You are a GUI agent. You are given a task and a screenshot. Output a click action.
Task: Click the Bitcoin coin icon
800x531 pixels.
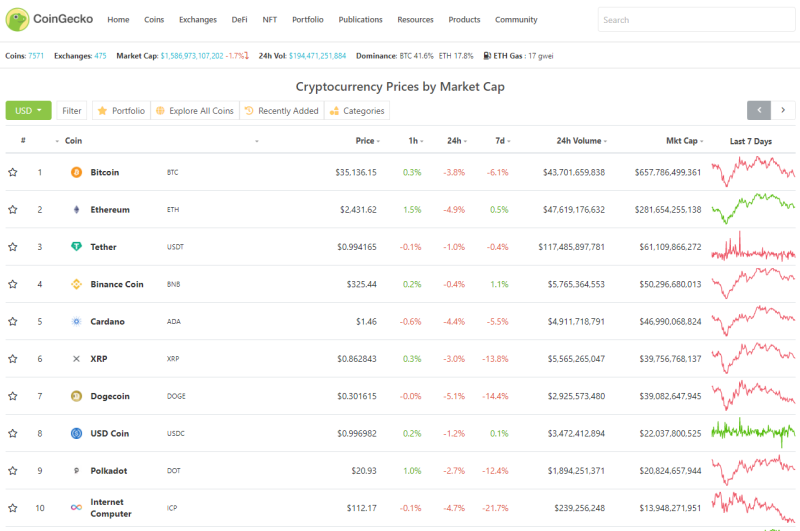point(76,172)
